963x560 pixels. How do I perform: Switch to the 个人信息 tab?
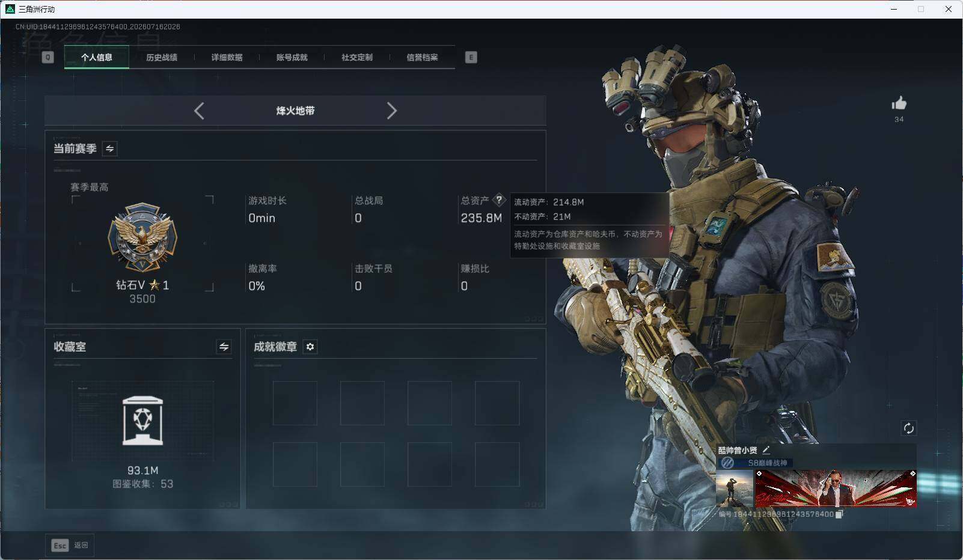97,57
